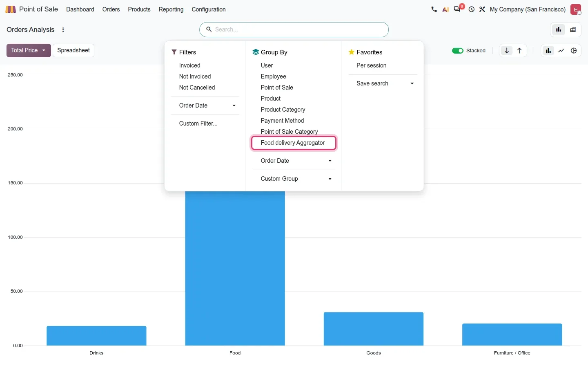Open the Configuration menu
Image resolution: width=588 pixels, height=368 pixels.
point(209,9)
